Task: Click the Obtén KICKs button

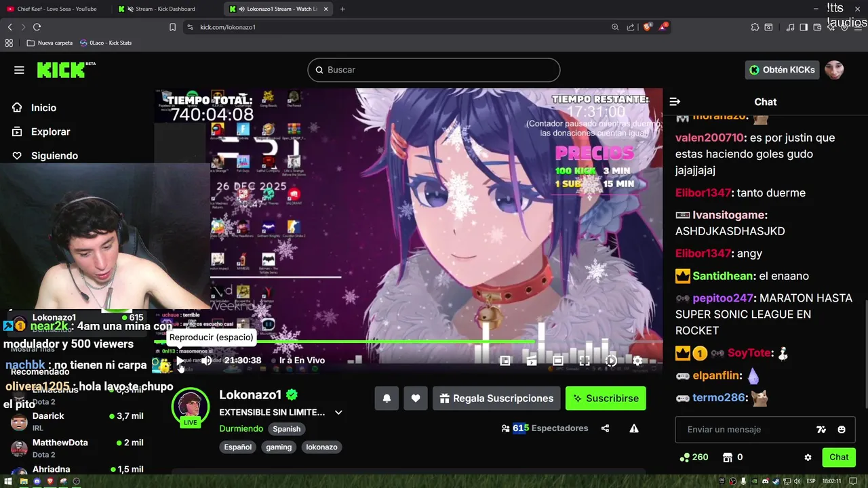Action: click(x=782, y=70)
